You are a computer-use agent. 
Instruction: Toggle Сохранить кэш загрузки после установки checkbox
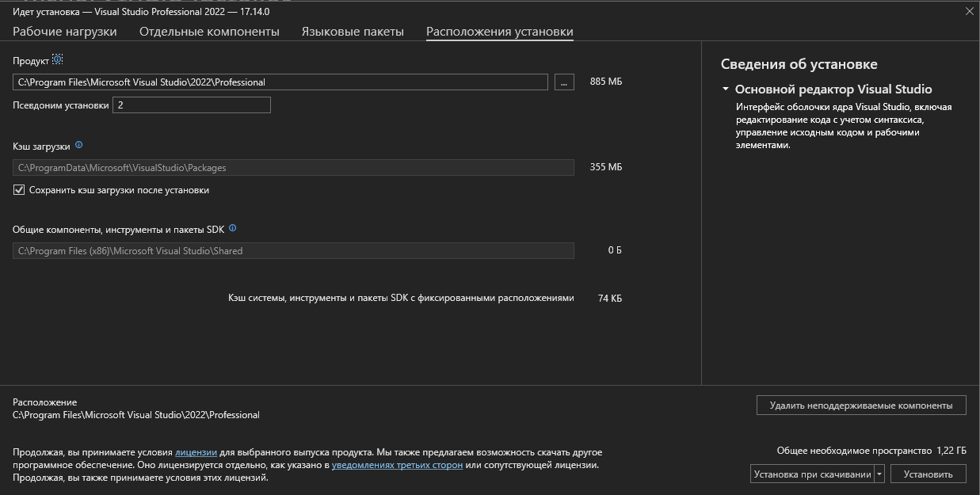[19, 190]
